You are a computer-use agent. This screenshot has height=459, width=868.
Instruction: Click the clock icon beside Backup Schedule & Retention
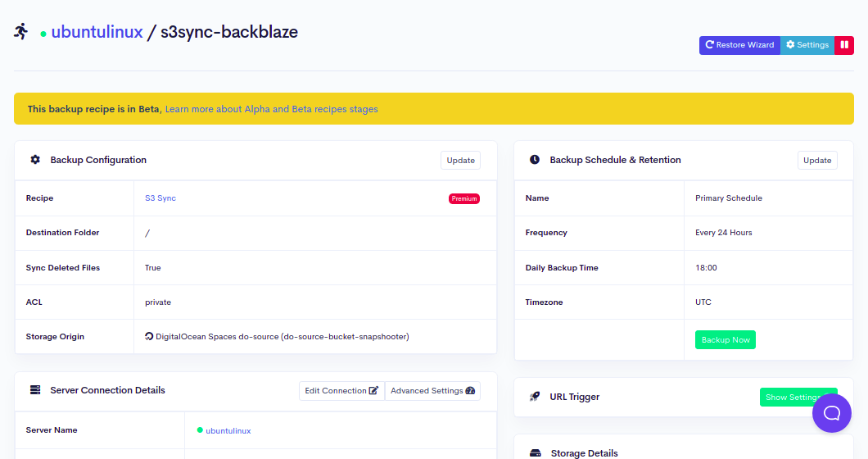click(x=535, y=160)
